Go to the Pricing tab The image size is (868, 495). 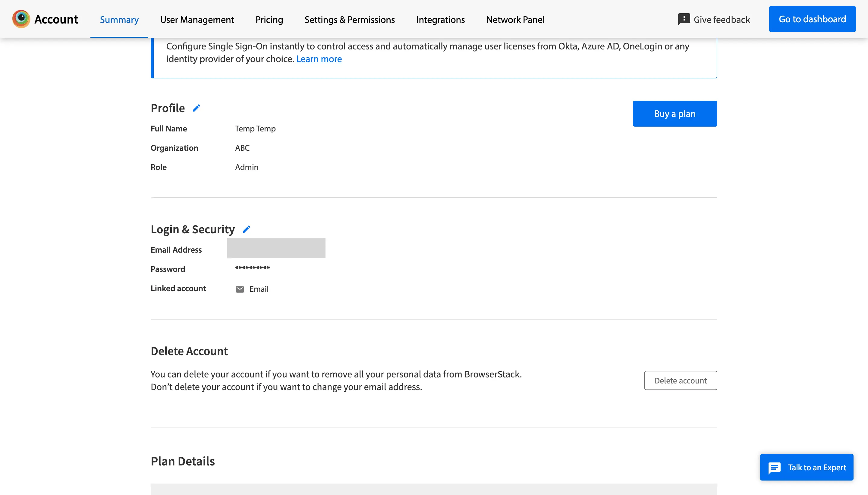pos(269,19)
